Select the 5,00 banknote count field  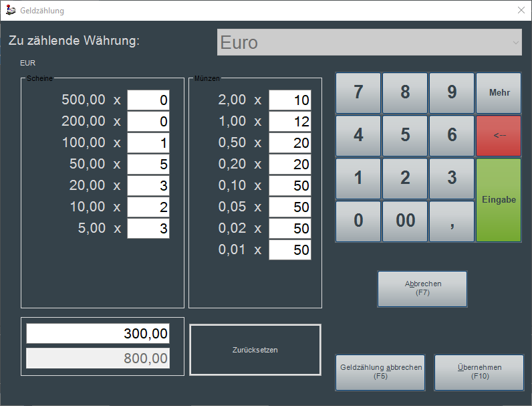click(x=148, y=228)
